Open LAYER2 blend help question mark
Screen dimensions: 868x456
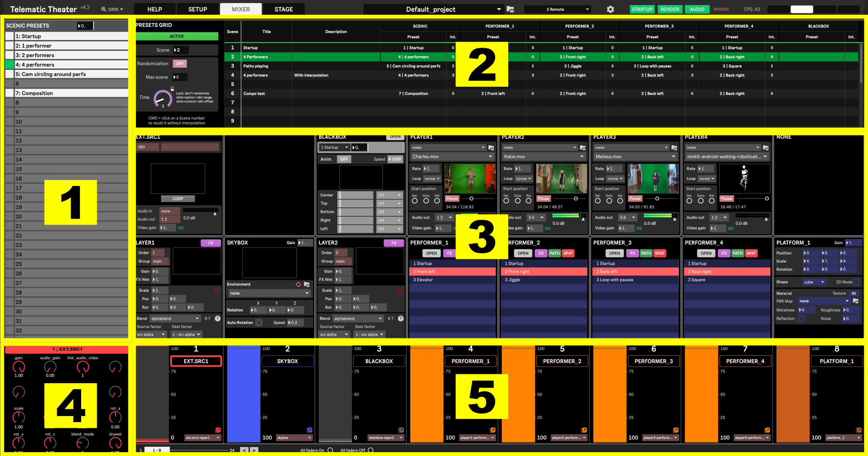[401, 318]
